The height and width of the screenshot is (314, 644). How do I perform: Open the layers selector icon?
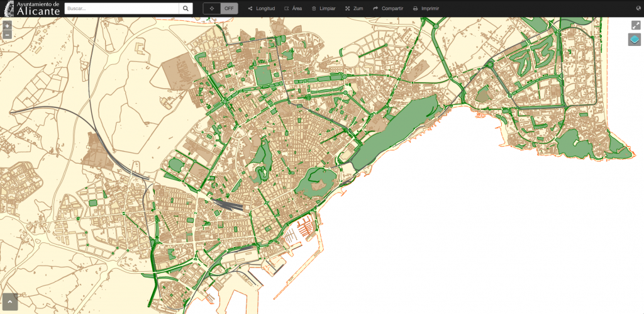(x=635, y=40)
